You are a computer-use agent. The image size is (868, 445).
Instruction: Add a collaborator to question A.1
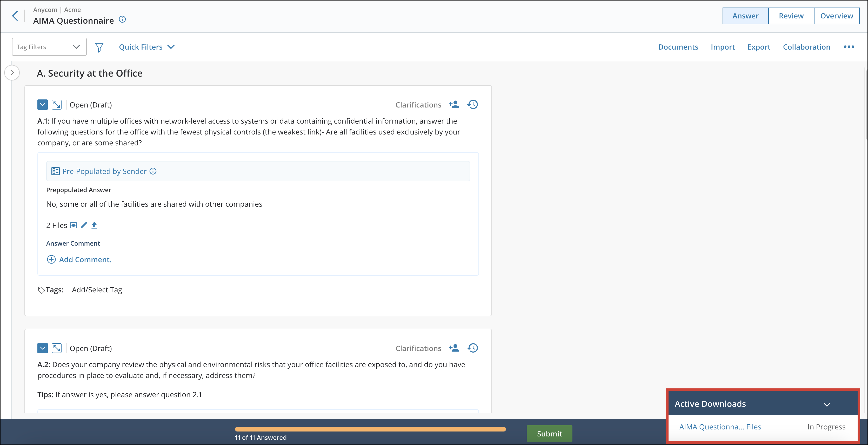coord(454,104)
